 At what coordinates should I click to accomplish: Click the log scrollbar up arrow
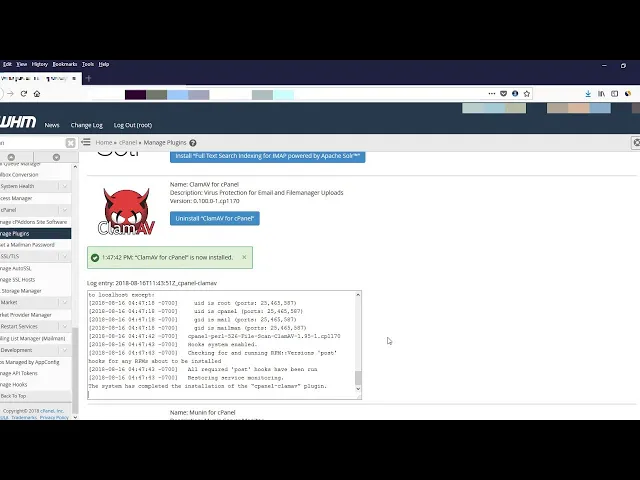[358, 295]
